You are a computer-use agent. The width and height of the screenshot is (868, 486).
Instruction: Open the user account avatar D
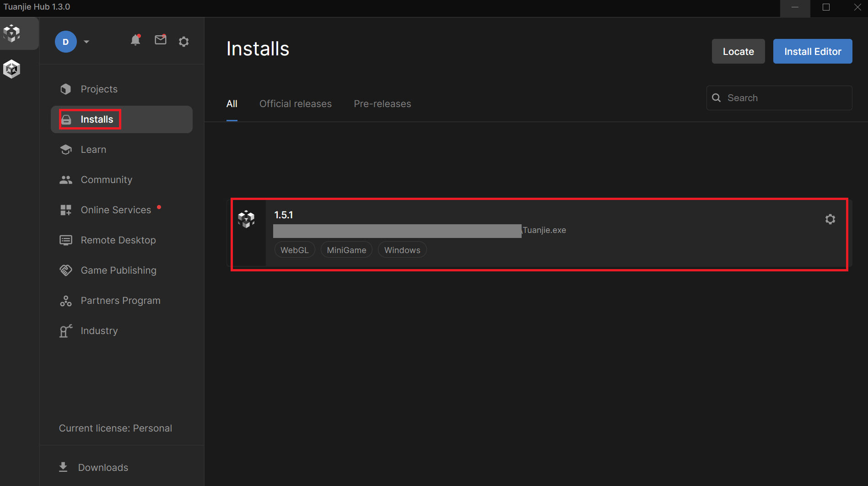click(x=65, y=42)
